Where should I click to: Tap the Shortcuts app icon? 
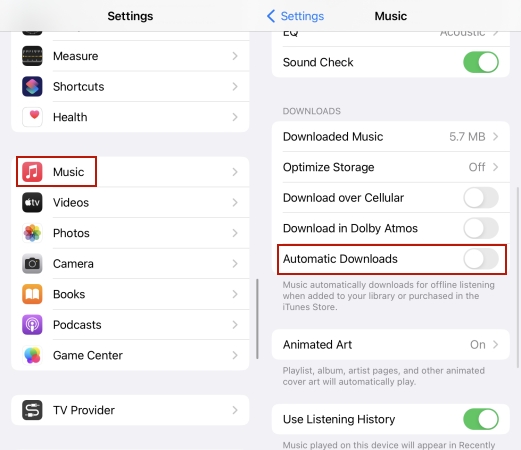(x=32, y=86)
